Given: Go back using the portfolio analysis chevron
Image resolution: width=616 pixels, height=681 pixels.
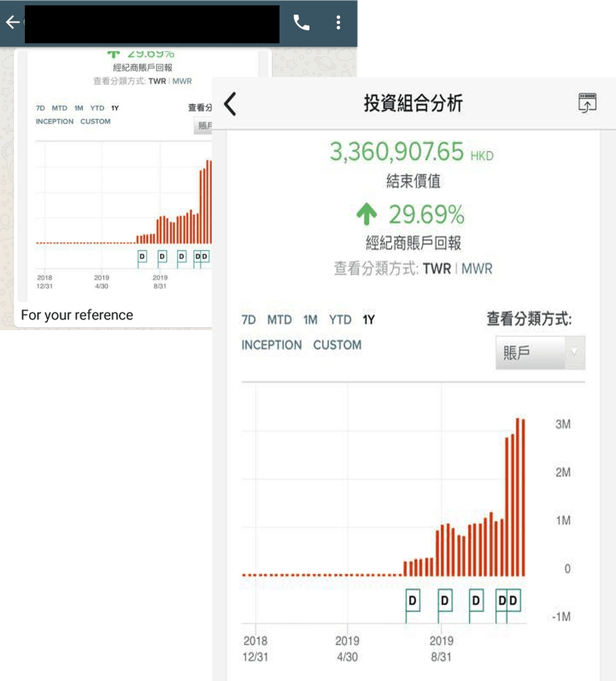Looking at the screenshot, I should [230, 104].
